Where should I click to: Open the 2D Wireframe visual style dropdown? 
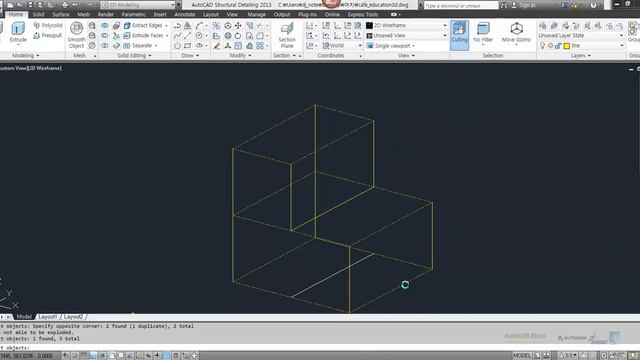[x=407, y=25]
